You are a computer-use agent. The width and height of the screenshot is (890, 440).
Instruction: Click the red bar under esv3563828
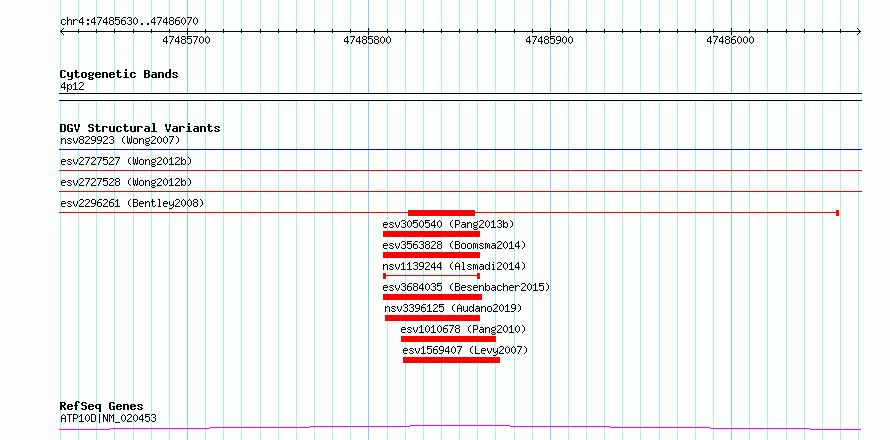click(x=431, y=255)
